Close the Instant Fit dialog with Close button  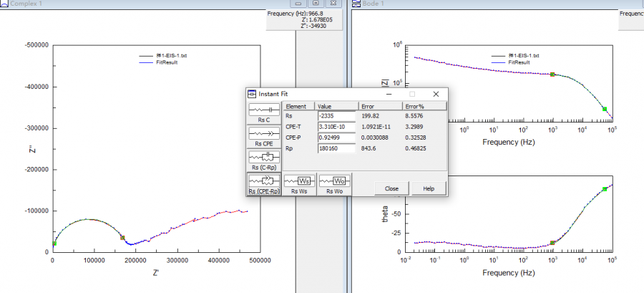(x=391, y=188)
